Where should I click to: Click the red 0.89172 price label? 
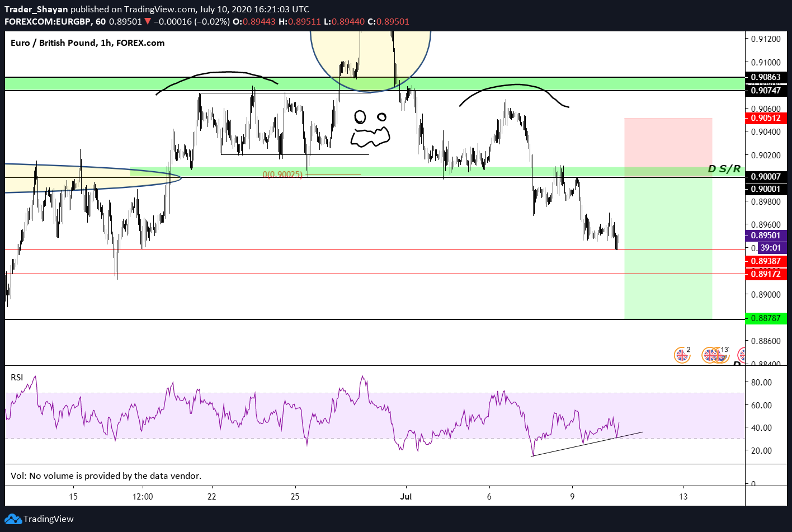click(x=766, y=274)
